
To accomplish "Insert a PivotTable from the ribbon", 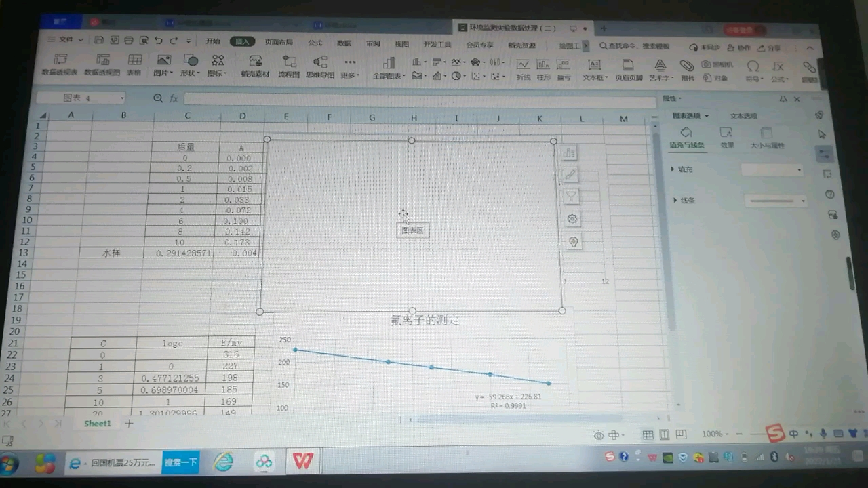I will click(x=61, y=68).
